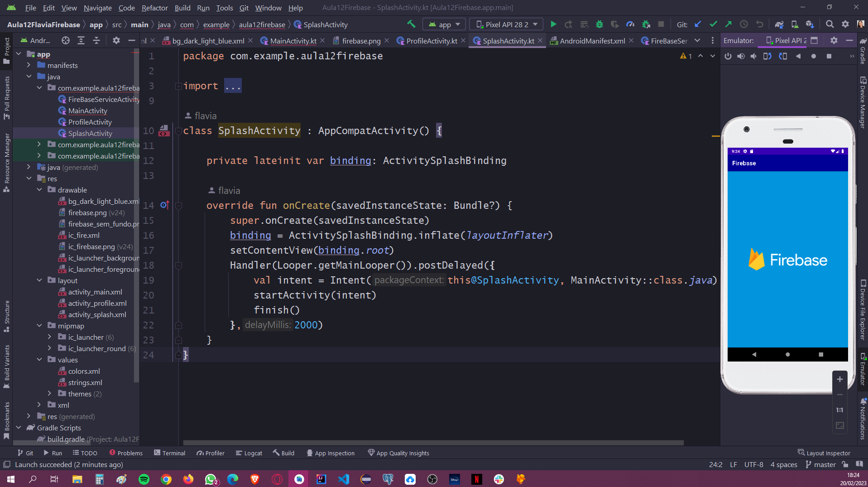Open Device Manager toolbar icon

(x=795, y=24)
